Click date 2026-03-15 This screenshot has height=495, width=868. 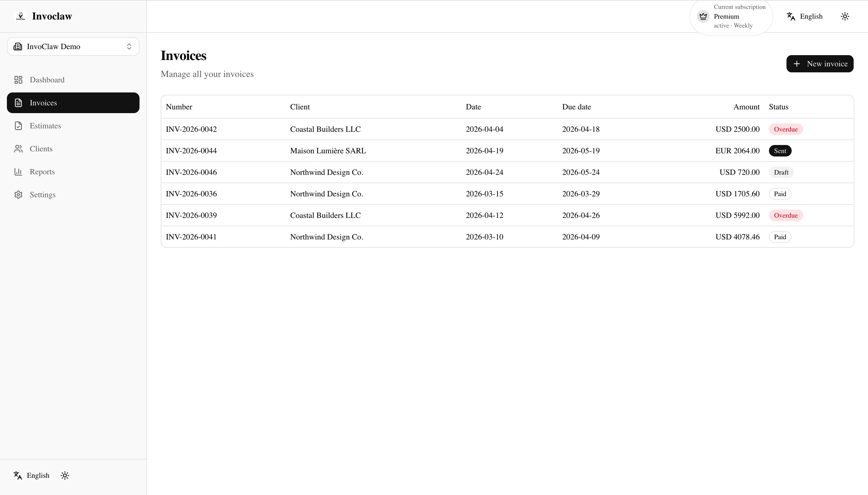[484, 194]
